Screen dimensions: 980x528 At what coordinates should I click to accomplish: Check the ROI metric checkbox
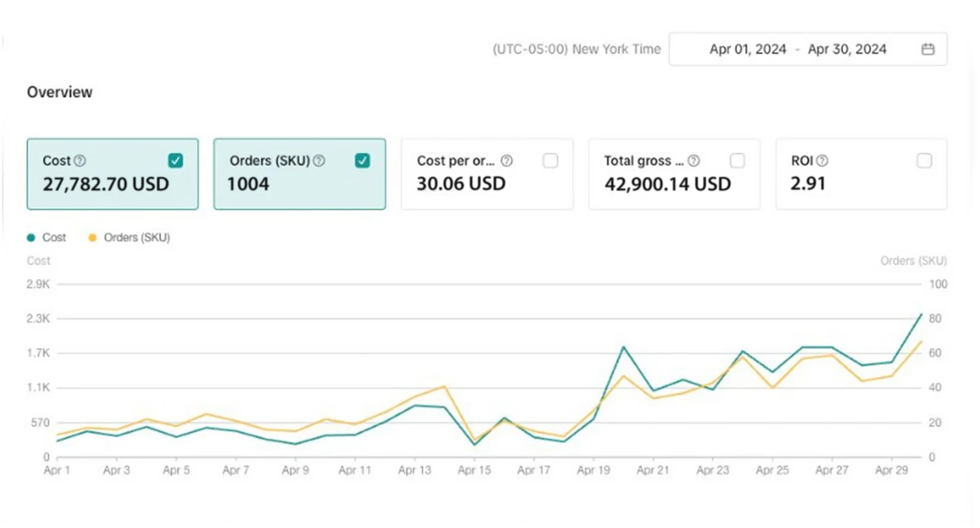924,160
